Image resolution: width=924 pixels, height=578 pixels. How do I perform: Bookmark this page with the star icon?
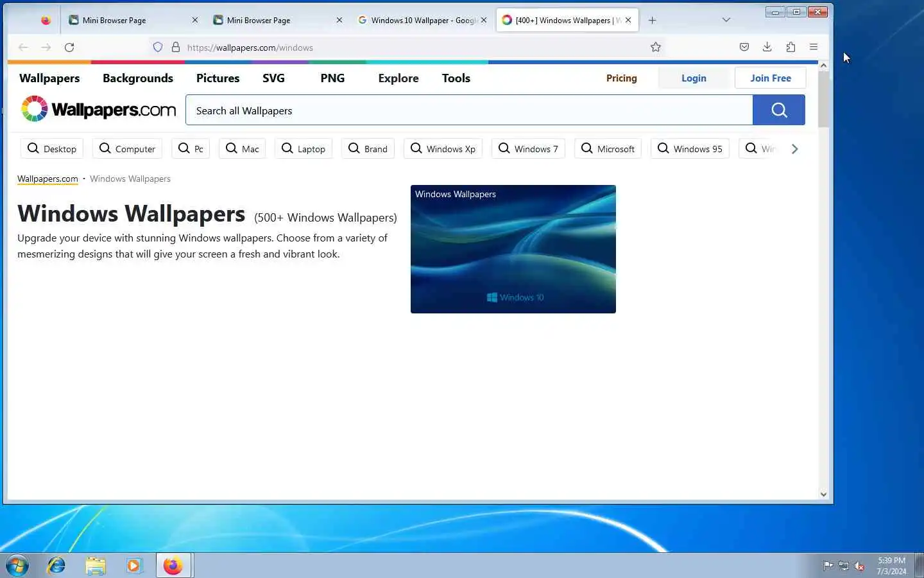pyautogui.click(x=656, y=47)
